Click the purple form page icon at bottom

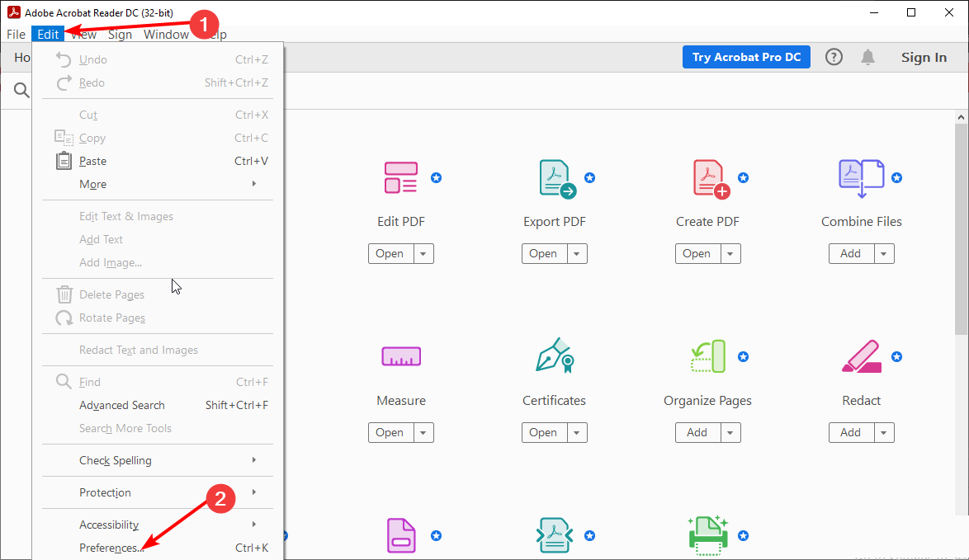tap(401, 535)
